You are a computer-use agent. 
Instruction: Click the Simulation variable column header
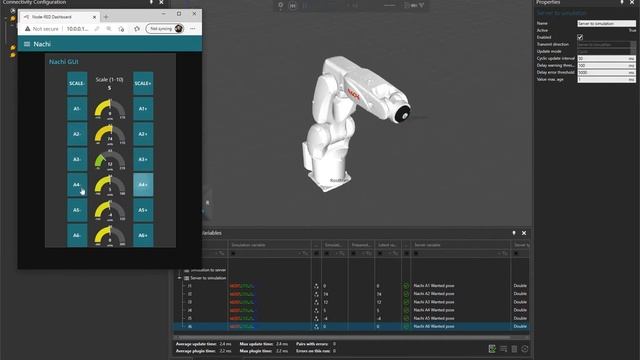[269, 245]
